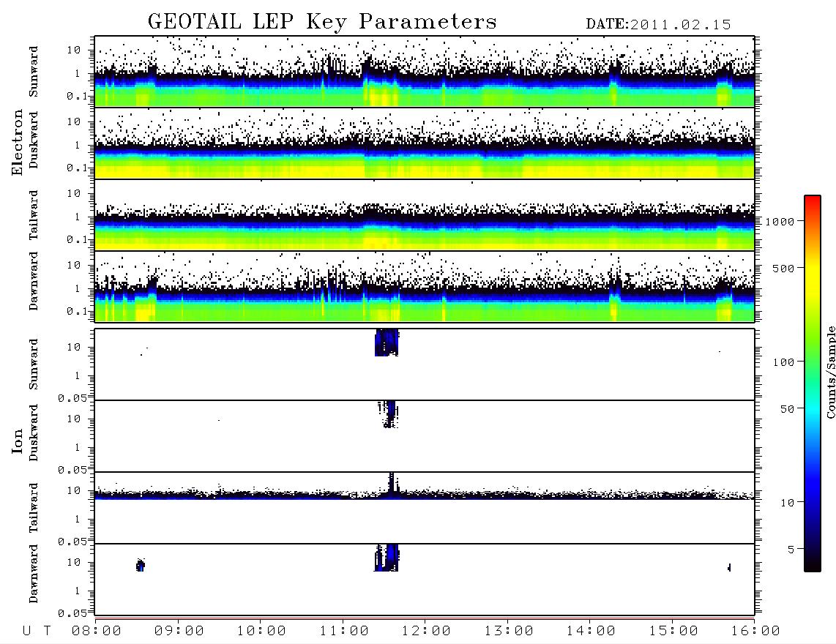Click the Electron Tailward spectrogram panel
The image size is (836, 644).
[425, 215]
